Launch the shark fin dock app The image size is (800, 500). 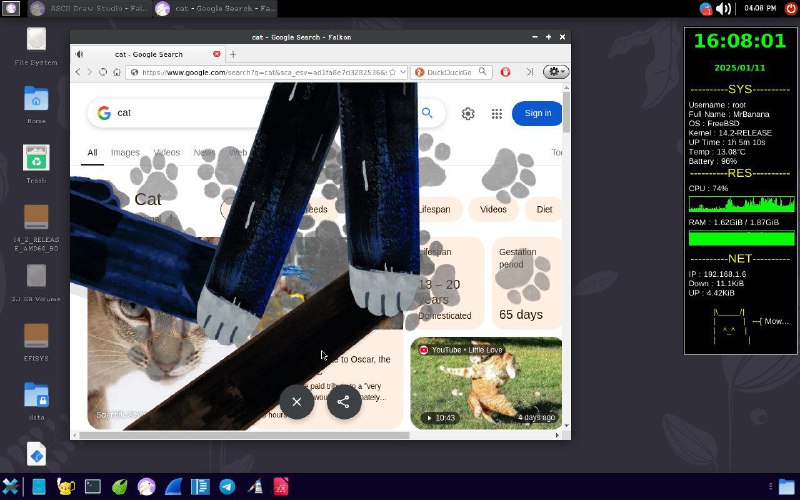pos(173,486)
